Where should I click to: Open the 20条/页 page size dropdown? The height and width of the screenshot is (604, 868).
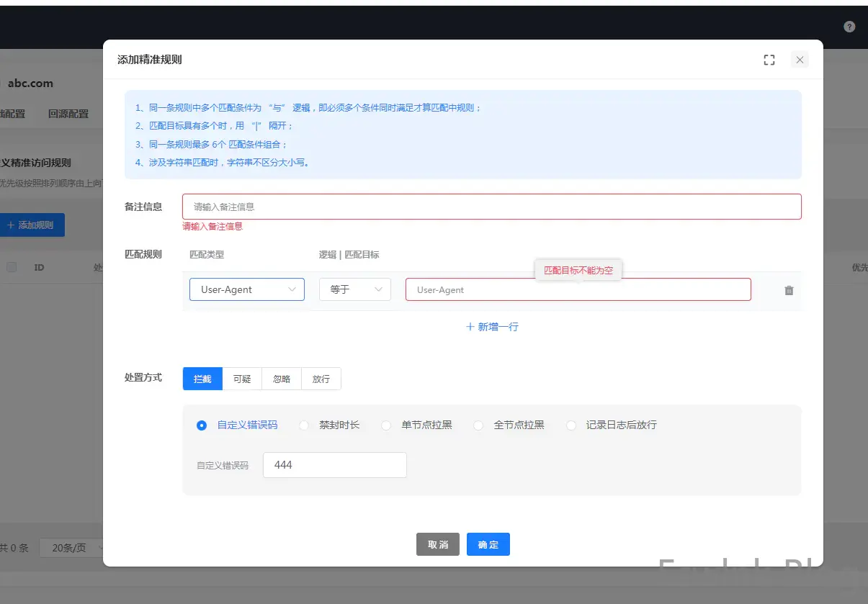click(x=72, y=548)
